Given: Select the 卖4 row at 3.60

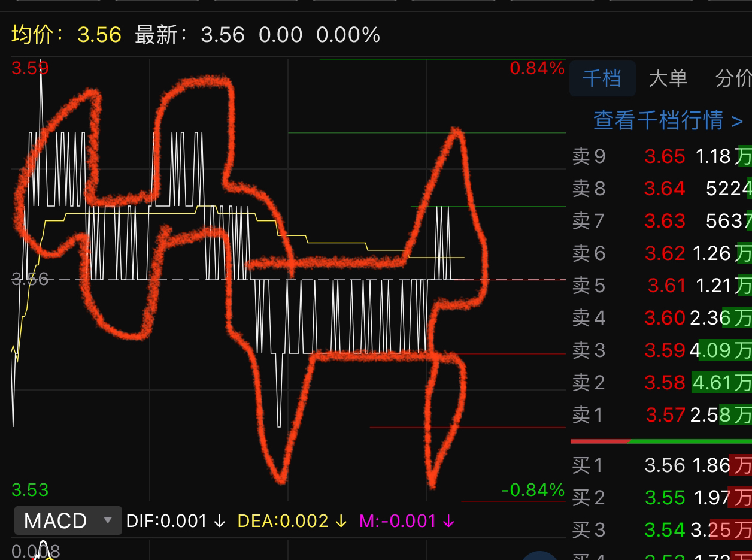Looking at the screenshot, I should [662, 318].
